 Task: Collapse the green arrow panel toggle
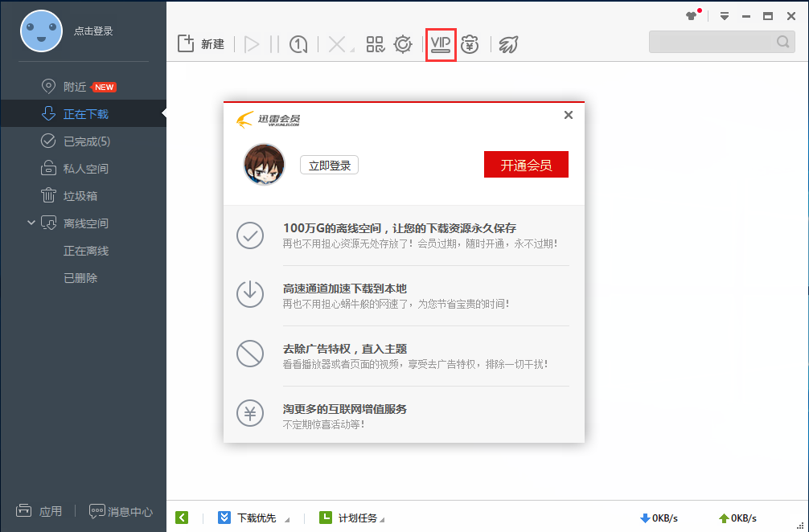point(182,518)
